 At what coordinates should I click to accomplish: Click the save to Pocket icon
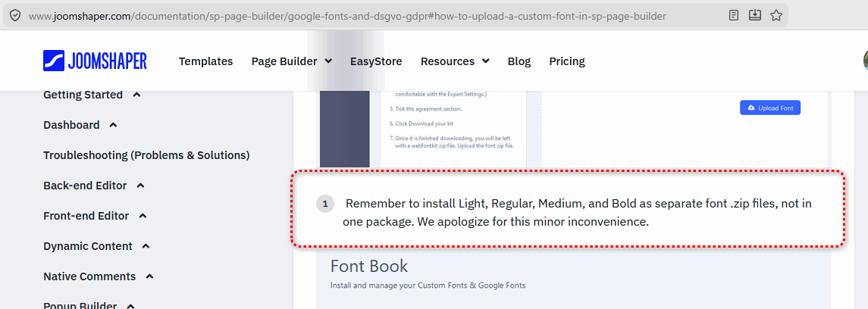(x=755, y=15)
